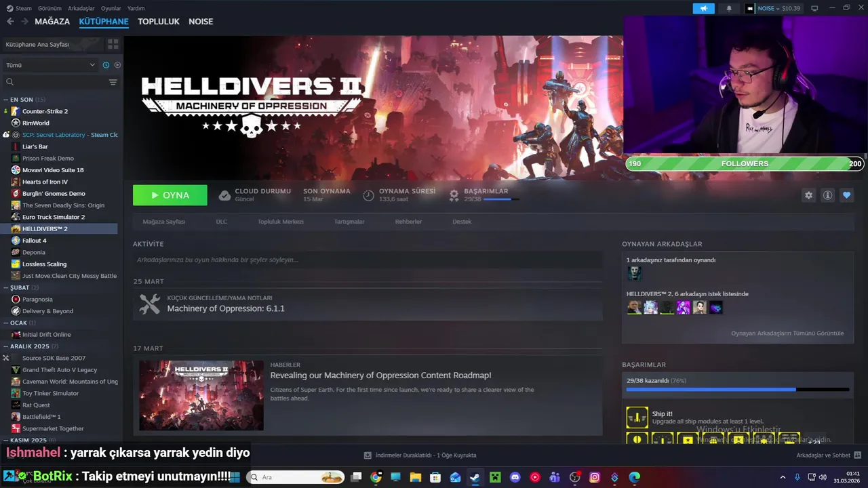This screenshot has height=488, width=868.
Task: Toggle the ready-to-play filter icon
Action: [x=117, y=65]
